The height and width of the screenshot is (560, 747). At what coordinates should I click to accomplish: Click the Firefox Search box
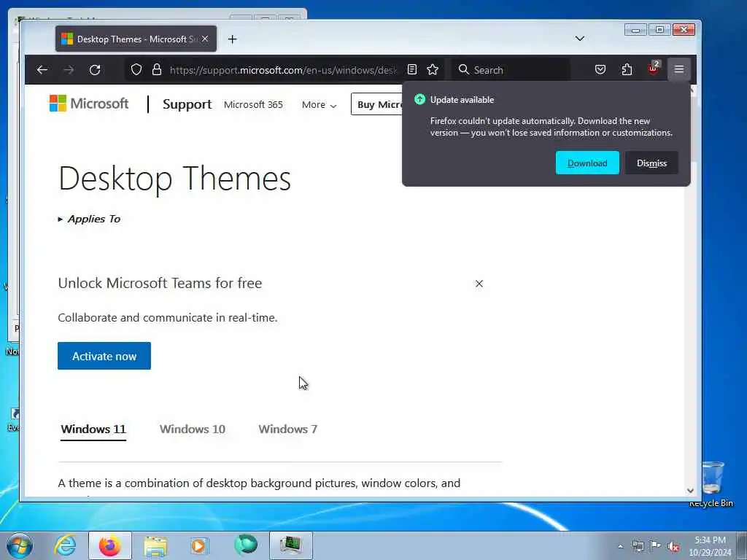[x=511, y=70]
